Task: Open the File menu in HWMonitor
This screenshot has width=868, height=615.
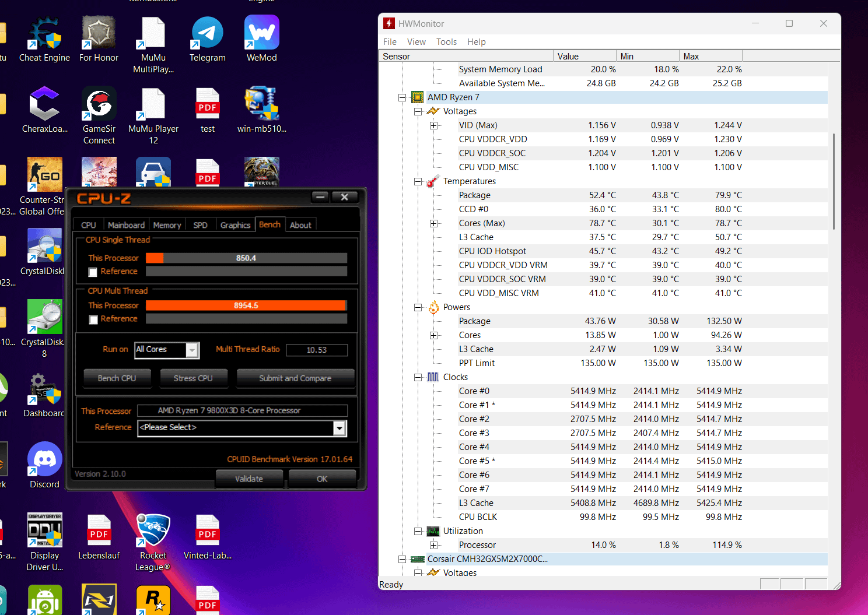Action: click(x=390, y=42)
